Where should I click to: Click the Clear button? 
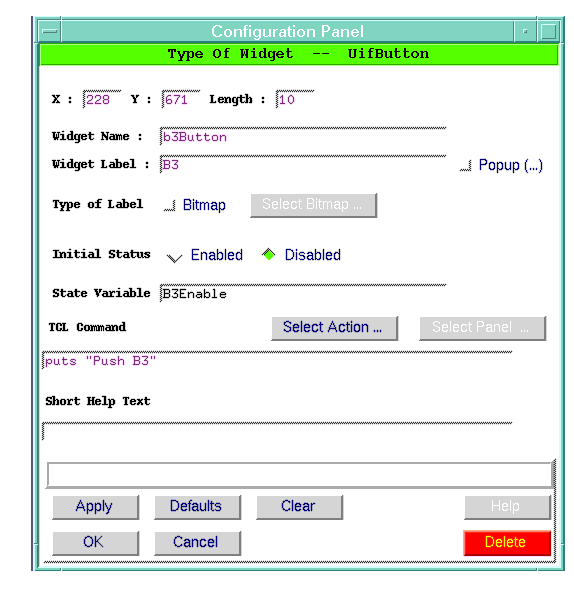pyautogui.click(x=299, y=507)
